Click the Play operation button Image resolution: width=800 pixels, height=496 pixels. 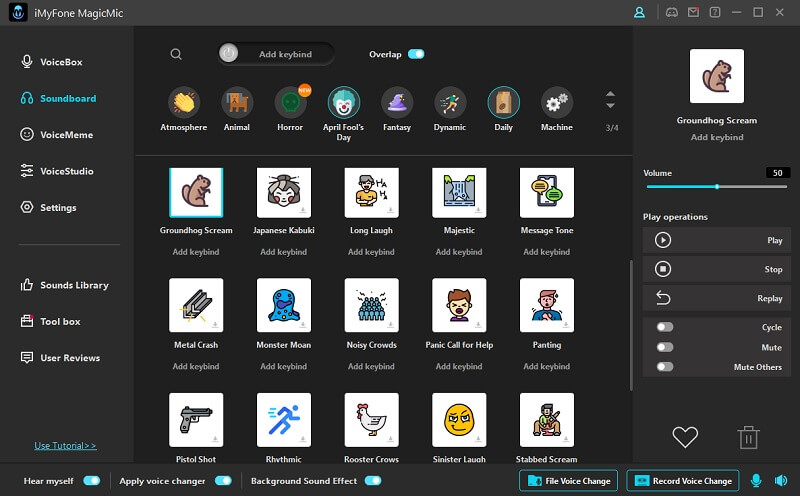click(716, 240)
